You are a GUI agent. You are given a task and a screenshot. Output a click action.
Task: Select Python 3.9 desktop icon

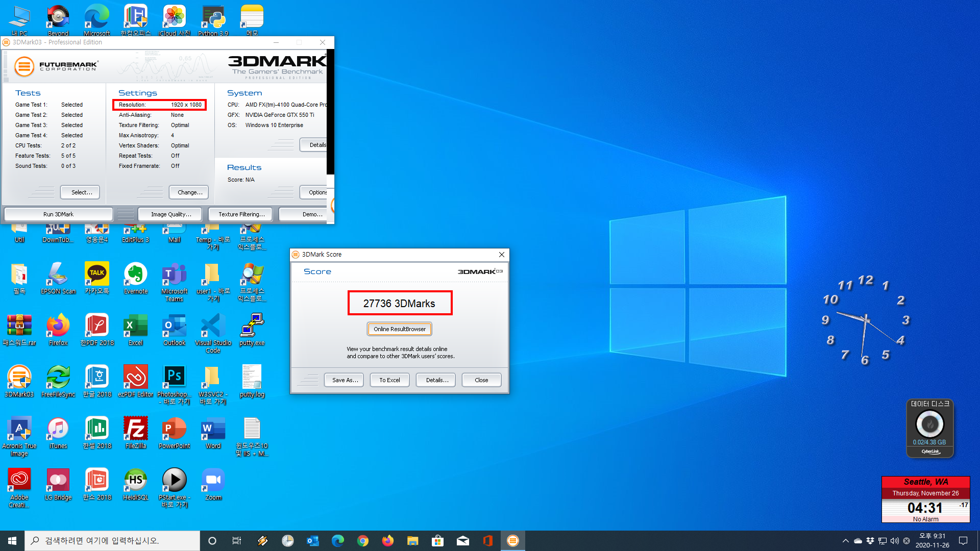[213, 20]
